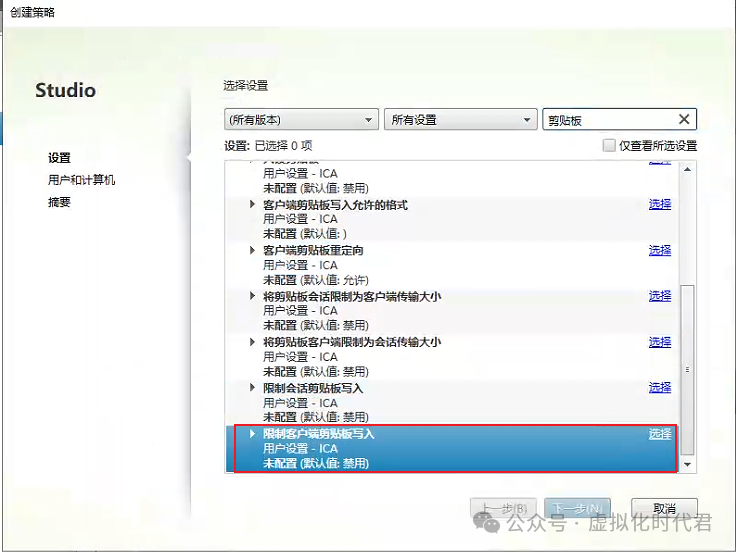Clear the 剪贴板 search box with X
The height and width of the screenshot is (552, 736).
pyautogui.click(x=684, y=119)
